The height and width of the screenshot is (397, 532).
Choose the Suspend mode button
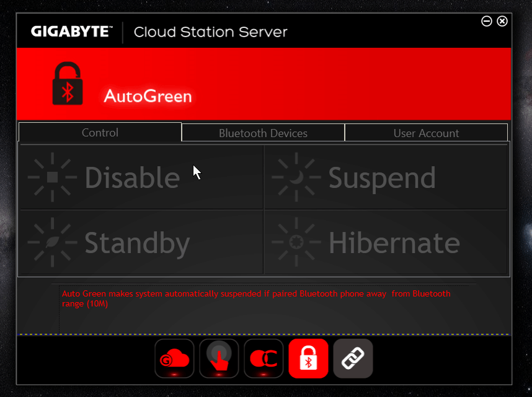[386, 177]
